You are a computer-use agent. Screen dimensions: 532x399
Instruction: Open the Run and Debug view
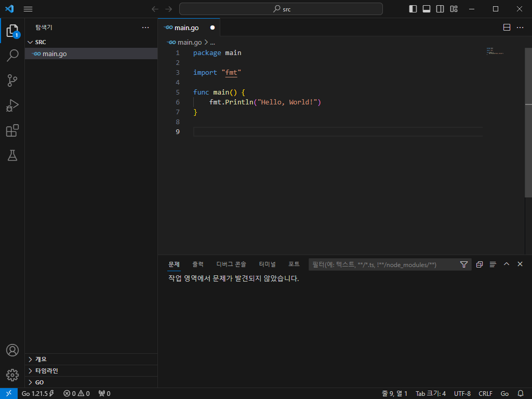(12, 105)
